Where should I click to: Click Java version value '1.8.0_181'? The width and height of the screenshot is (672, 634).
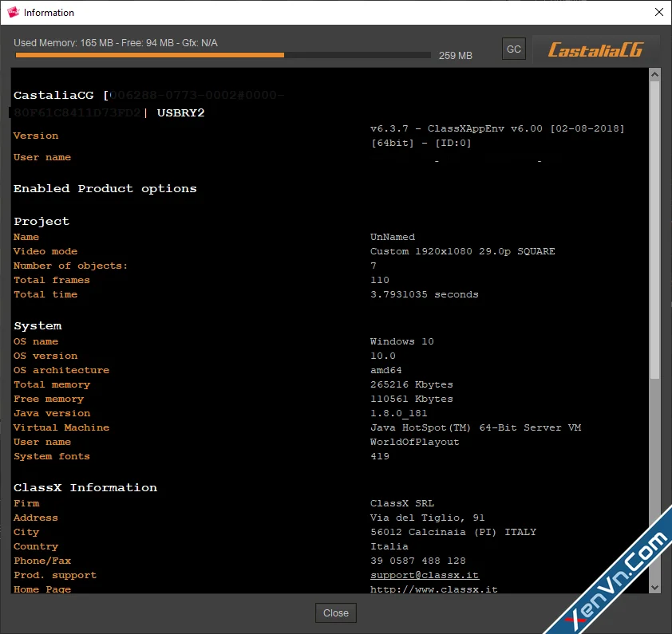coord(398,413)
